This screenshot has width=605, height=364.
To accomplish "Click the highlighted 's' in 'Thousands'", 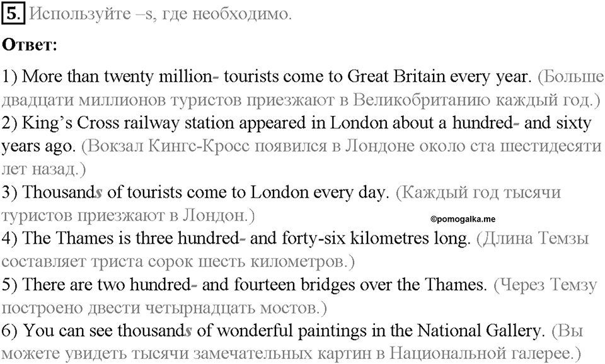I will click(x=99, y=193).
